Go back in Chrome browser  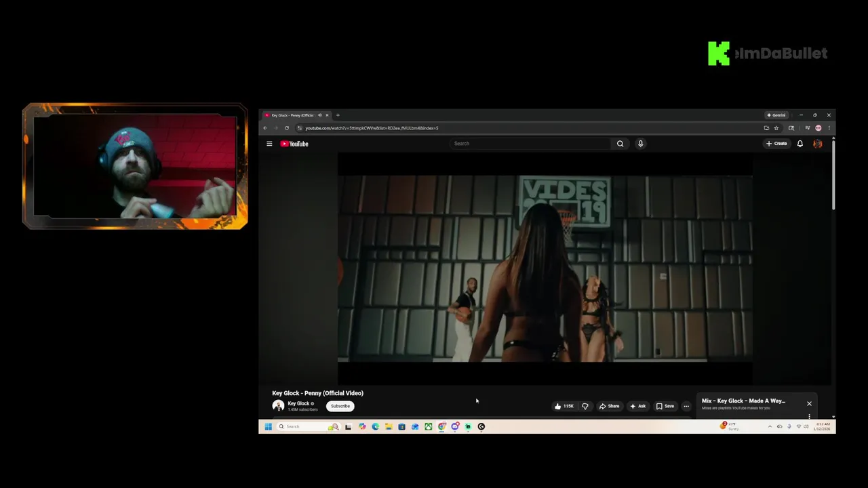(x=265, y=128)
